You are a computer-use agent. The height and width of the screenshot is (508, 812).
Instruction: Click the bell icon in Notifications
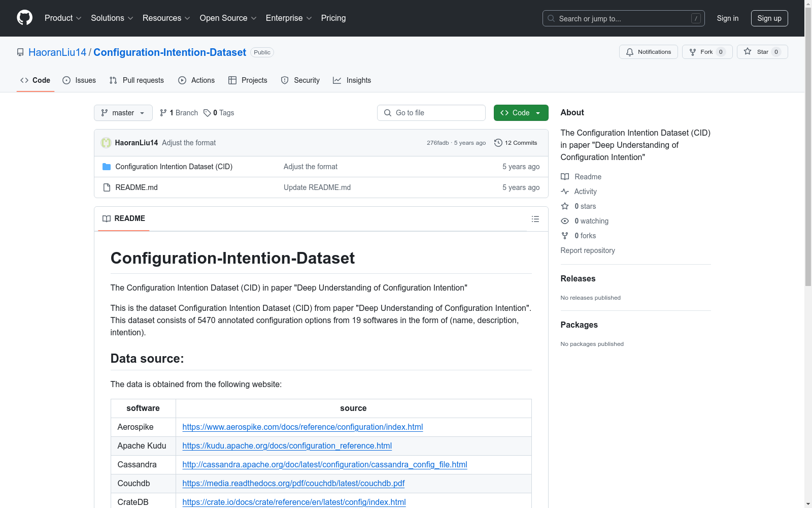click(630, 52)
